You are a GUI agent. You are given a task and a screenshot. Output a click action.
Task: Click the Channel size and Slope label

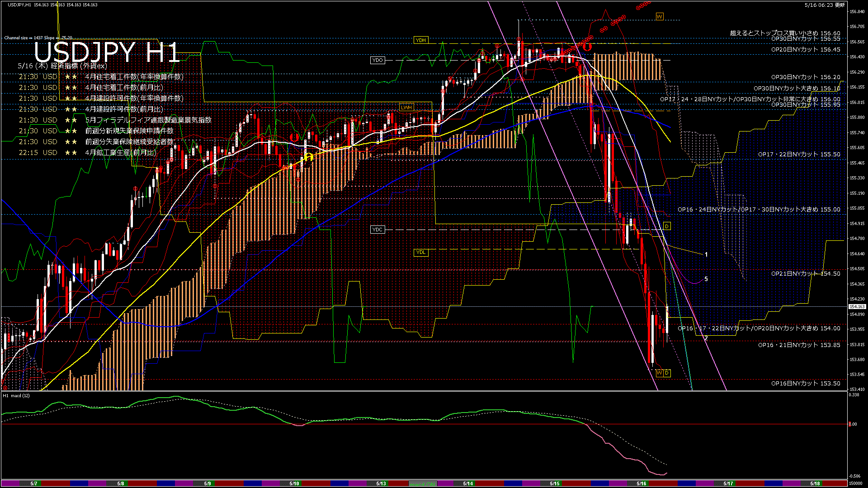(38, 38)
